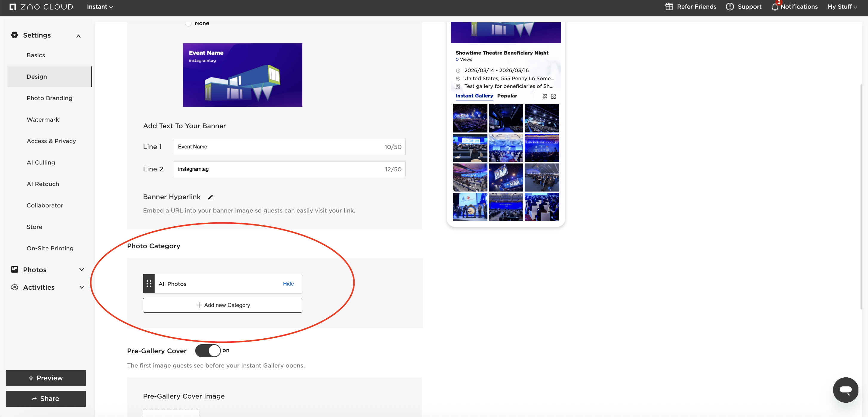The height and width of the screenshot is (417, 868).
Task: Click the Banner Hyperlink pencil edit icon
Action: (x=210, y=197)
